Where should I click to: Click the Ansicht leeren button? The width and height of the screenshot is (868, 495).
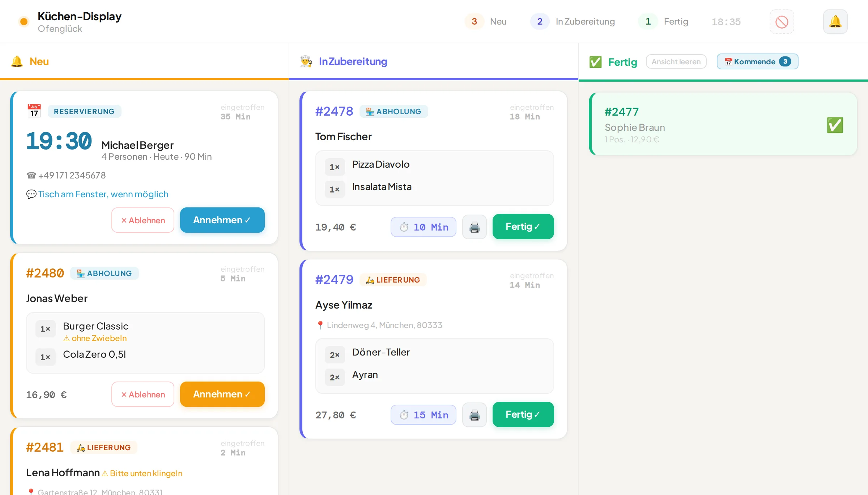(676, 62)
